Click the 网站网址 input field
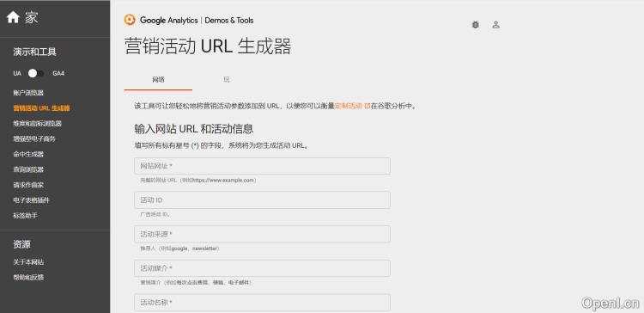This screenshot has height=313, width=644. click(262, 166)
